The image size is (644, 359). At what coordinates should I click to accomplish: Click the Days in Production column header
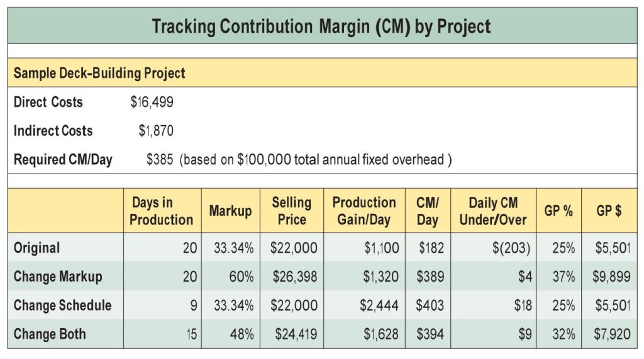162,211
